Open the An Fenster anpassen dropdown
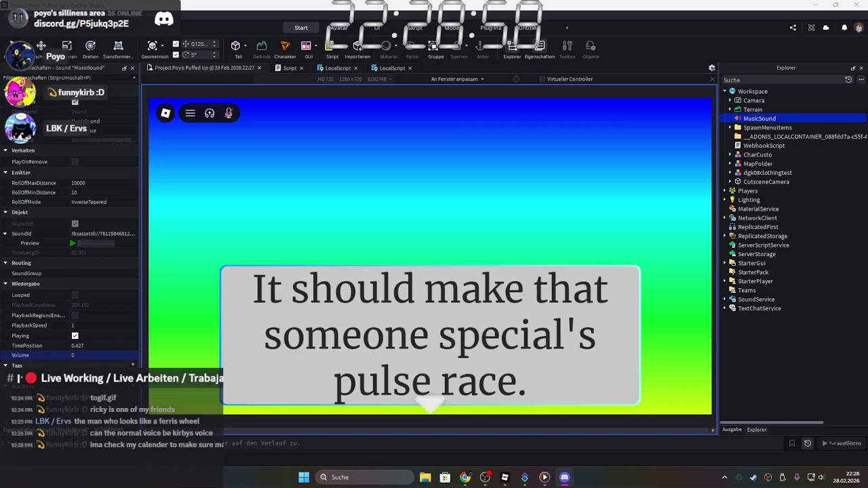 pos(458,79)
